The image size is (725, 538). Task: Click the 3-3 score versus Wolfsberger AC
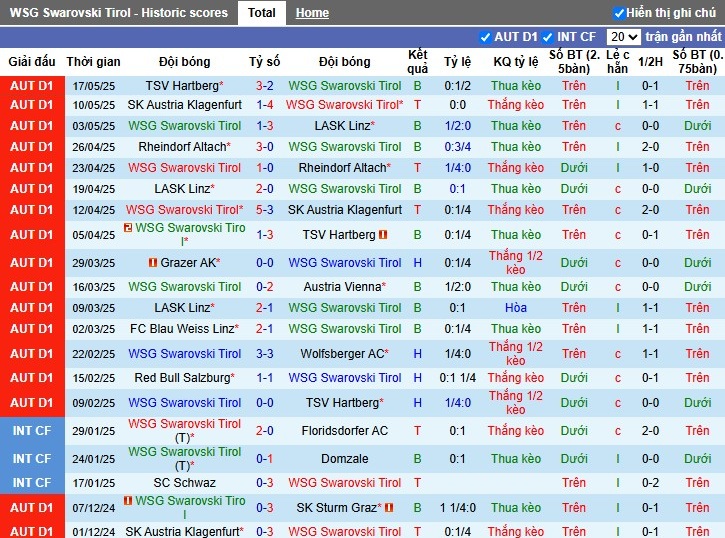pyautogui.click(x=264, y=354)
